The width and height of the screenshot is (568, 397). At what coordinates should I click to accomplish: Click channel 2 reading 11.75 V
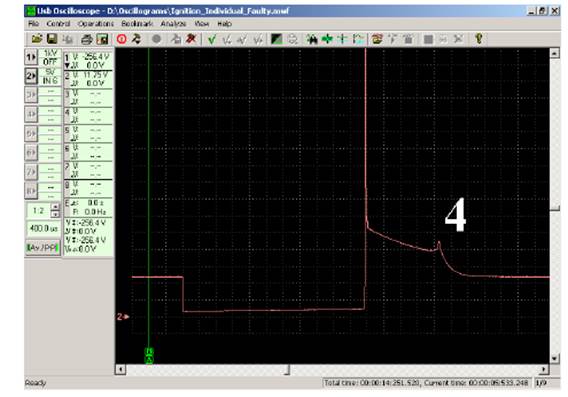[95, 75]
